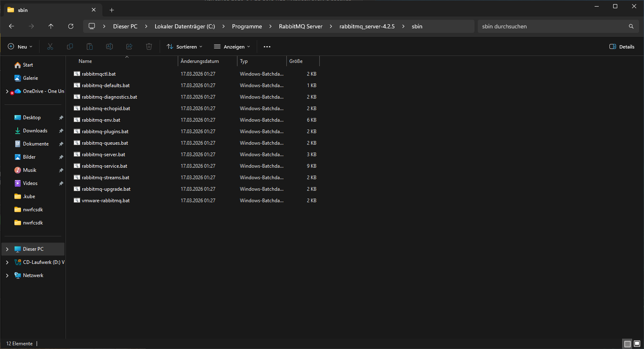Click the 9 KB size of rabbitmq-service.bat

pos(312,166)
